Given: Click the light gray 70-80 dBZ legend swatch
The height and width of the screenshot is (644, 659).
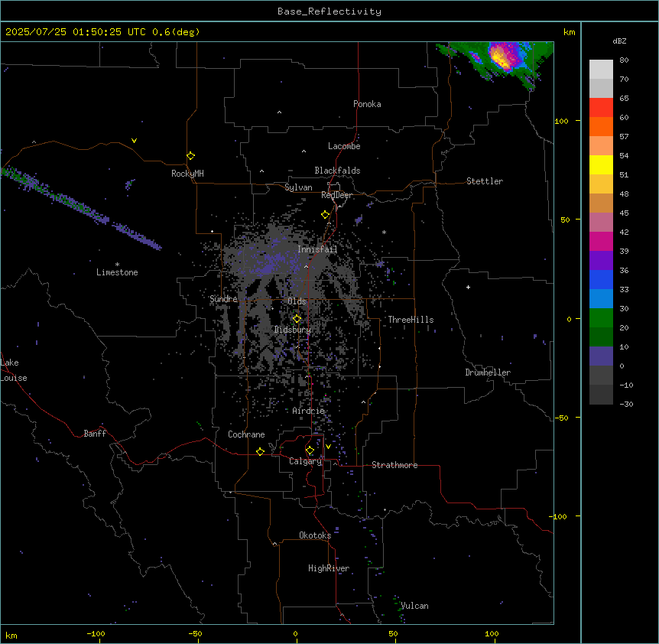Looking at the screenshot, I should pos(601,70).
